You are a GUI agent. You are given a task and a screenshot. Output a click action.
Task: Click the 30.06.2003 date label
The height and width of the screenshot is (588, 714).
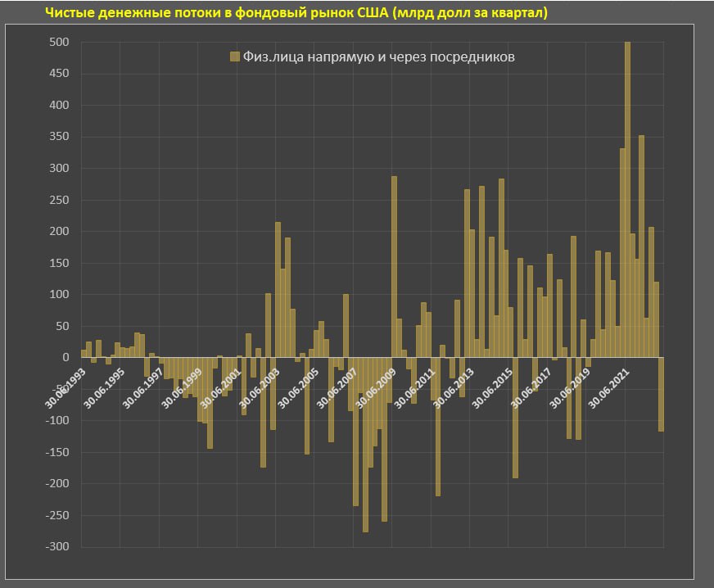click(260, 385)
